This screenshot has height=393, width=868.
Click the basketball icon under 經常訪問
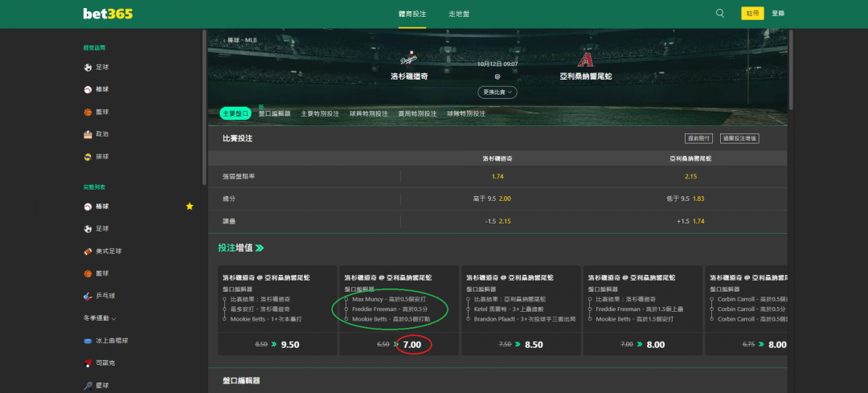(x=88, y=112)
